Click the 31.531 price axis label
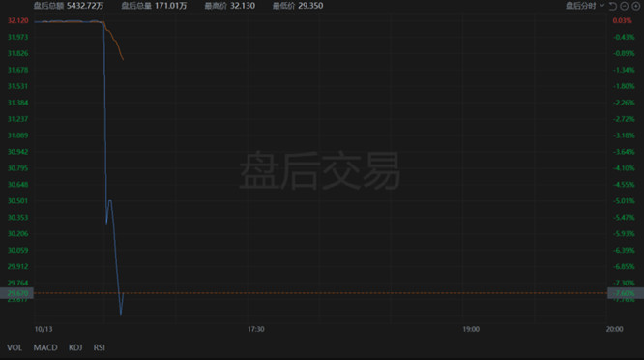Viewport: 644px width, 360px height. click(x=18, y=86)
